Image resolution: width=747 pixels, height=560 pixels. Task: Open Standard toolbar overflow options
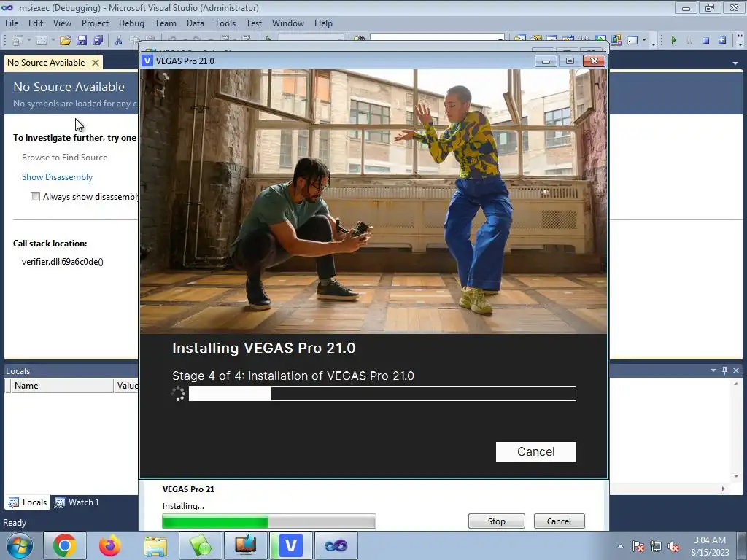coord(653,42)
